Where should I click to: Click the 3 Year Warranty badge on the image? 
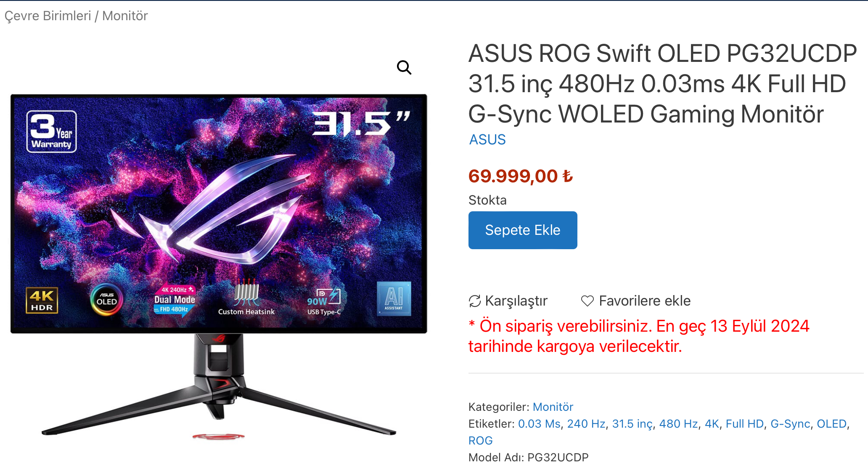(51, 131)
